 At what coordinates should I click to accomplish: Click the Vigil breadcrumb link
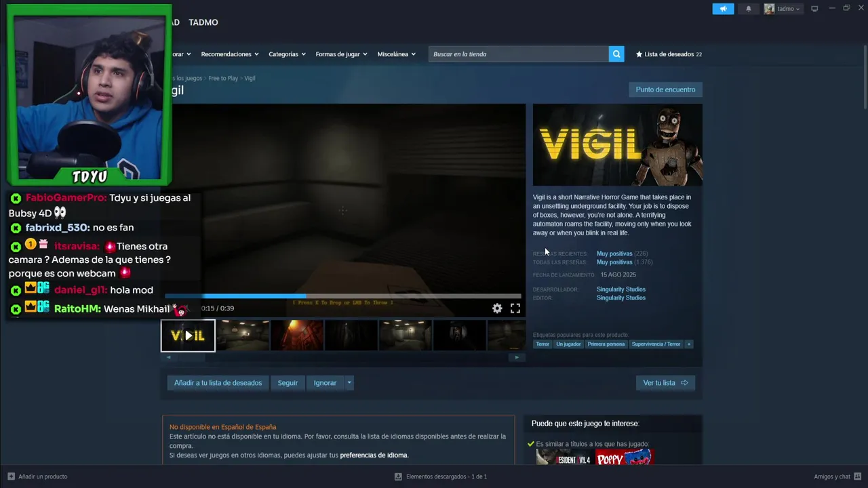point(250,79)
